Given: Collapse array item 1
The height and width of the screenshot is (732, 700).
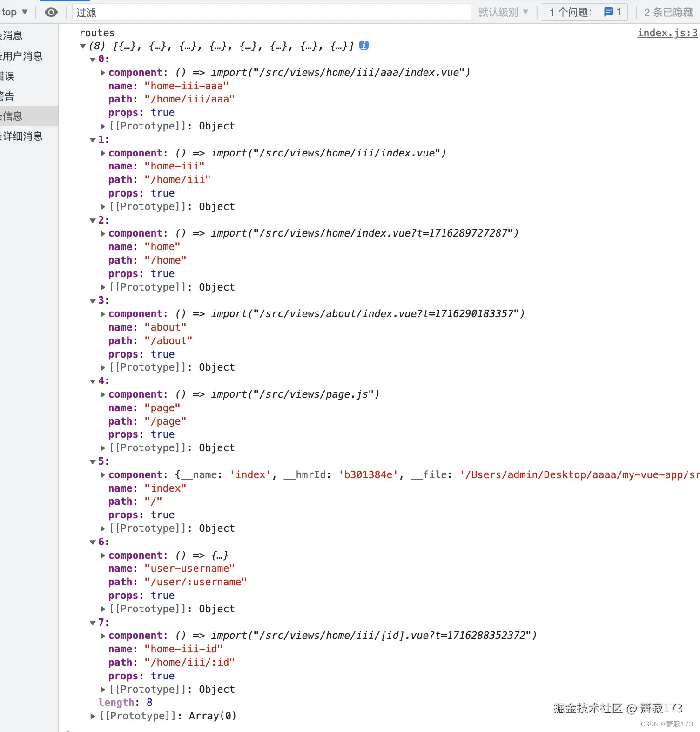Looking at the screenshot, I should pyautogui.click(x=93, y=140).
